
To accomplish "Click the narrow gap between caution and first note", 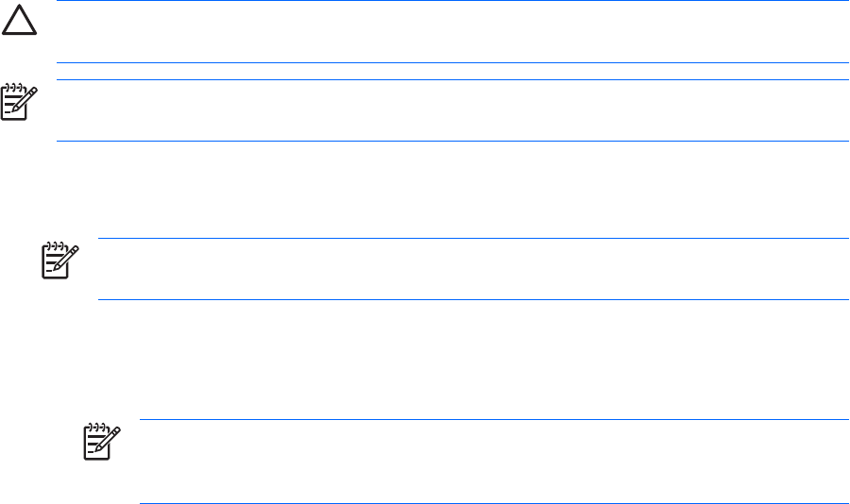I will point(453,72).
